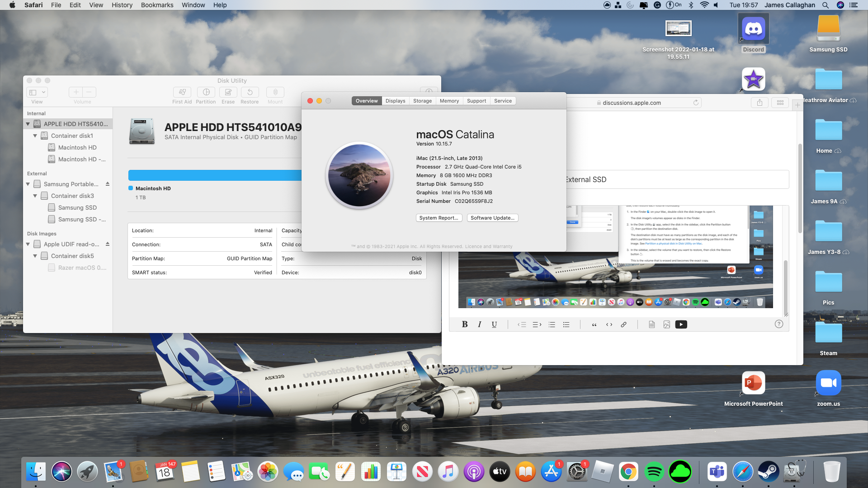Click the discussions.apple.com address field
The width and height of the screenshot is (868, 488).
tap(631, 103)
